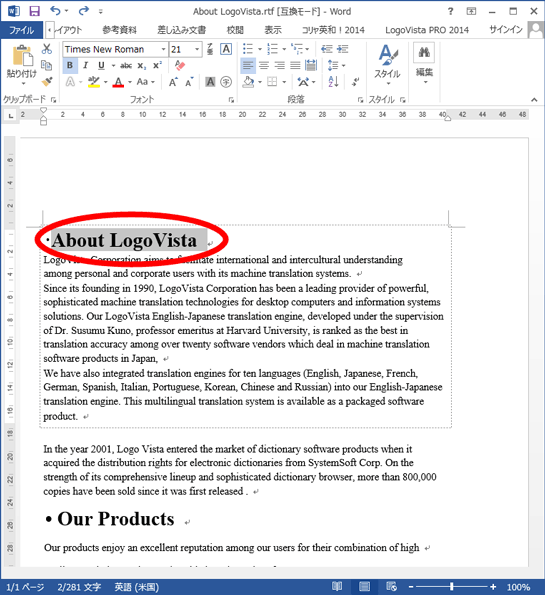The height and width of the screenshot is (595, 545).
Task: Apply yellow text highlight color
Action: 94,82
